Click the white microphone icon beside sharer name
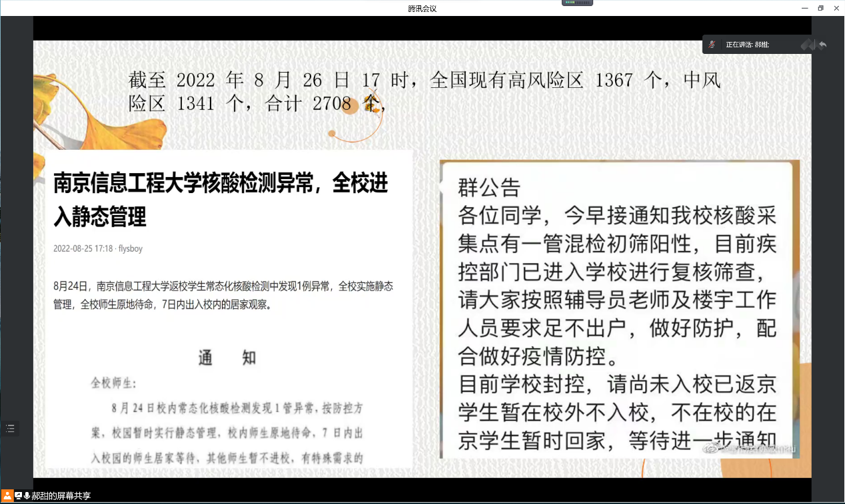This screenshot has height=504, width=845. [27, 496]
